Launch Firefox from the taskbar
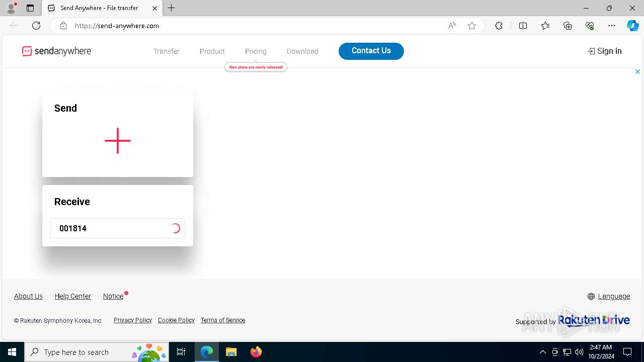 256,352
